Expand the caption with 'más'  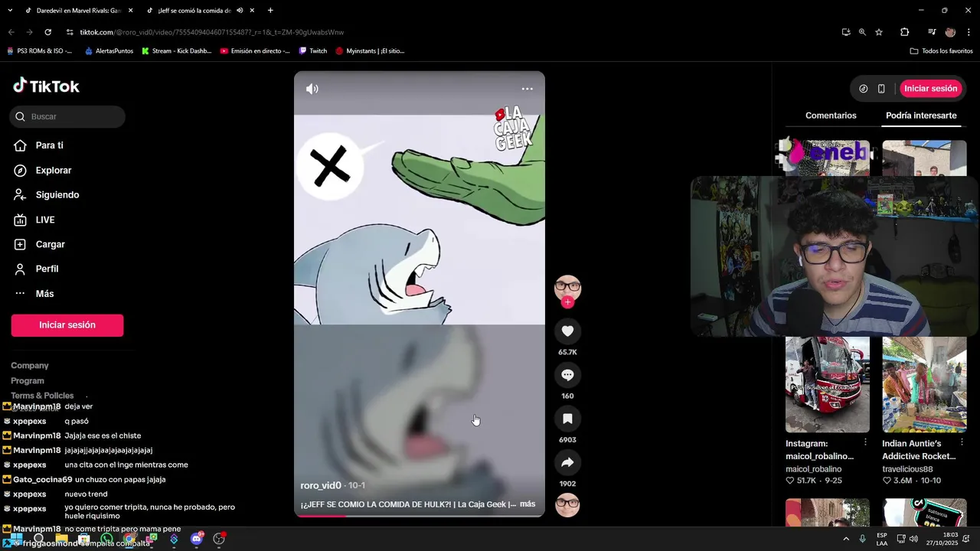coord(528,504)
